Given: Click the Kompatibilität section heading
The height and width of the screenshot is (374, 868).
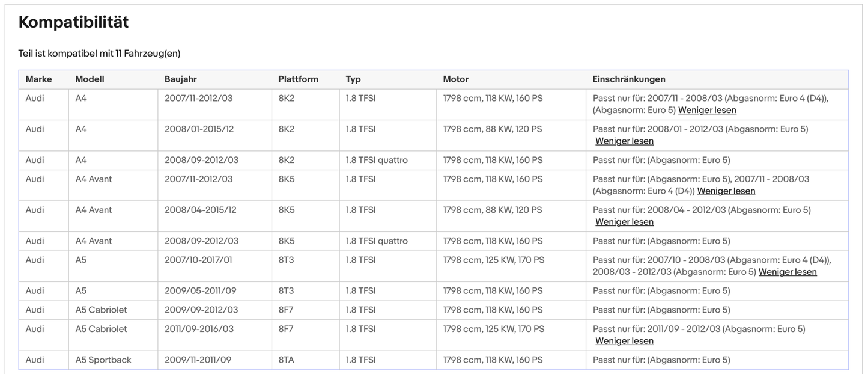Looking at the screenshot, I should click(73, 23).
